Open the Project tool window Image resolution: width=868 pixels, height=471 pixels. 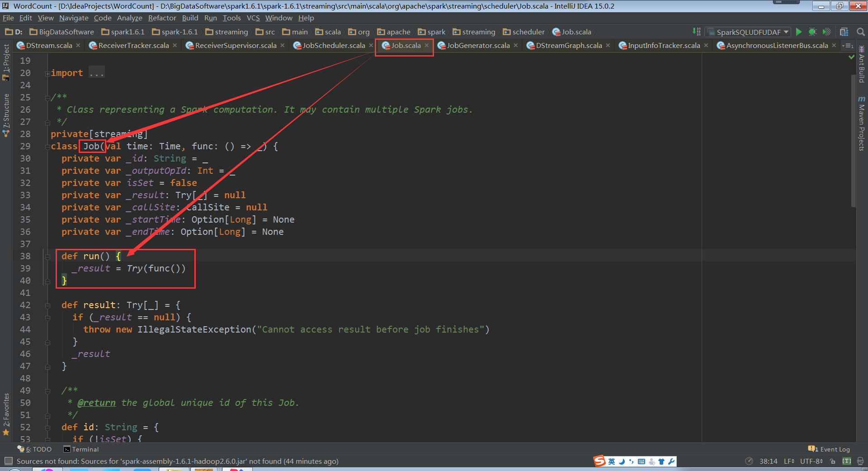[6, 62]
